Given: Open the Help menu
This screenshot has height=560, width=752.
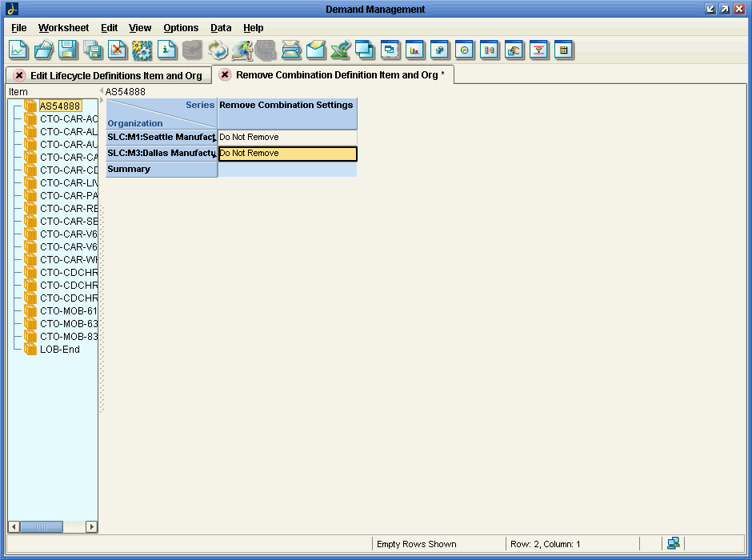Looking at the screenshot, I should pyautogui.click(x=254, y=28).
